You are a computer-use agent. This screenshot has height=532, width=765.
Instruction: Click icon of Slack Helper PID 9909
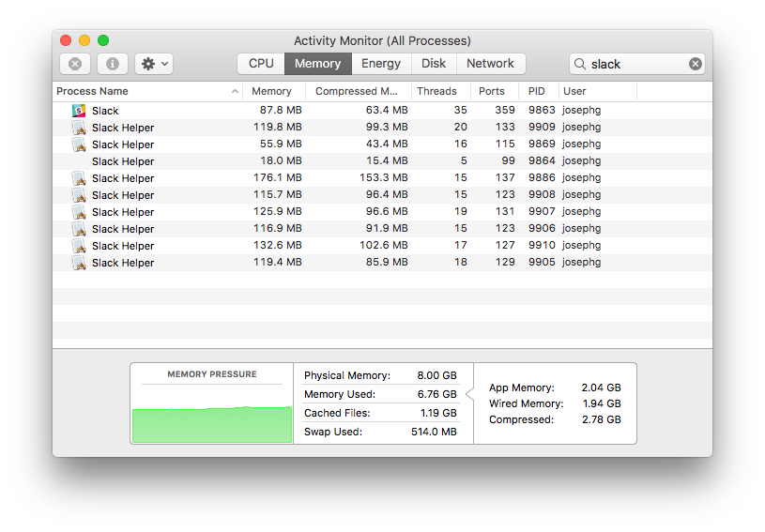79,128
